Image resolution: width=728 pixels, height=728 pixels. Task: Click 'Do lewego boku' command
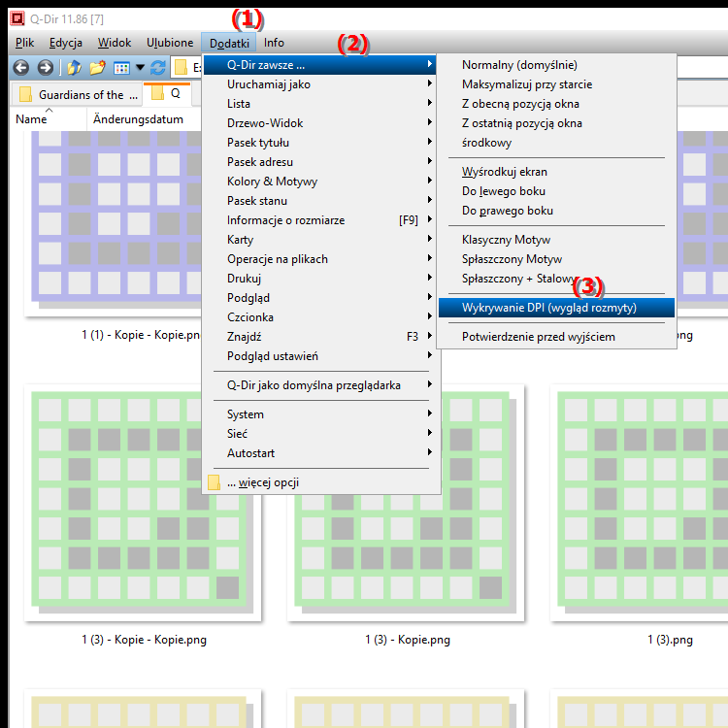click(x=556, y=191)
